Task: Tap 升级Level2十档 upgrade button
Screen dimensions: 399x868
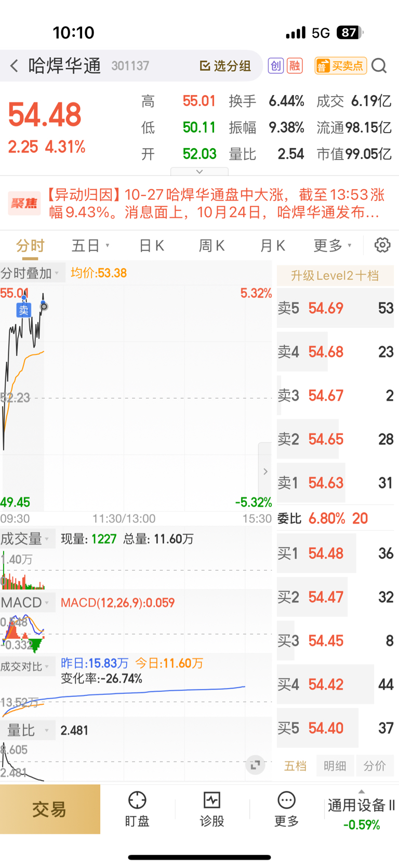Action: (x=335, y=275)
